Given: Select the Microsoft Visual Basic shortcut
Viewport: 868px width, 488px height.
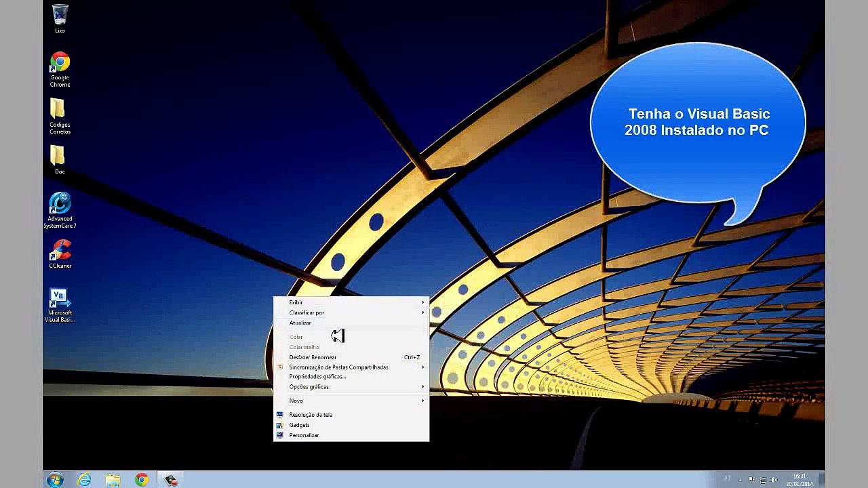Looking at the screenshot, I should [60, 306].
